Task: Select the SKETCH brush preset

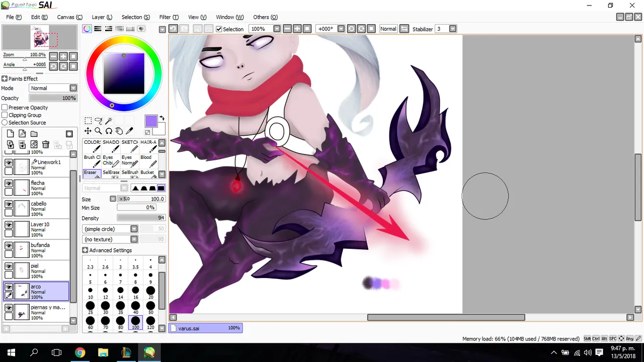Action: [x=129, y=146]
